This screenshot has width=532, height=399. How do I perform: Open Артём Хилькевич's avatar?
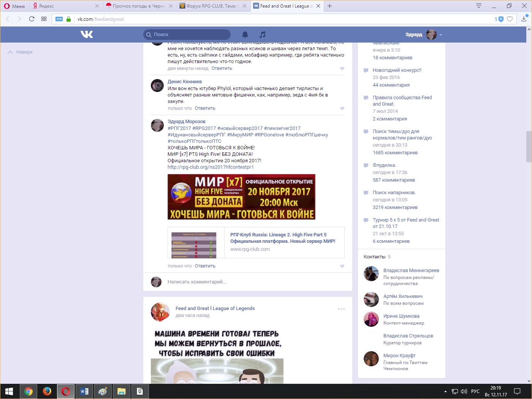pos(371,299)
